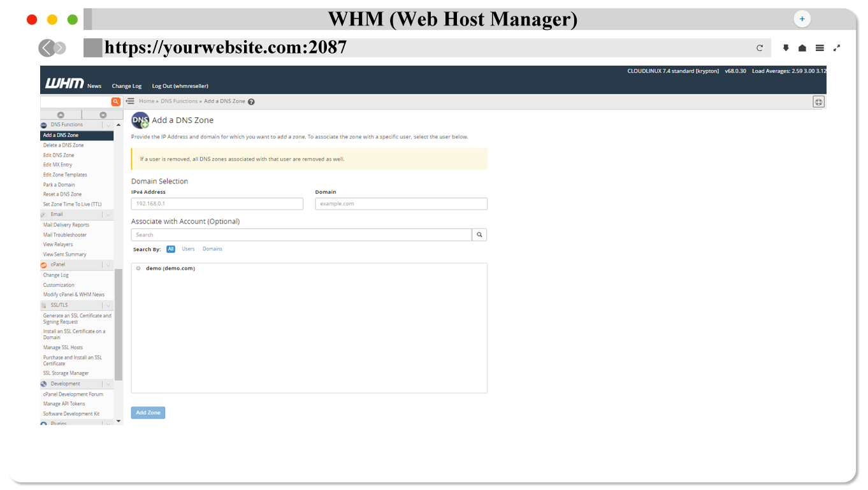Open Modify cPanel & WHM News

click(74, 295)
